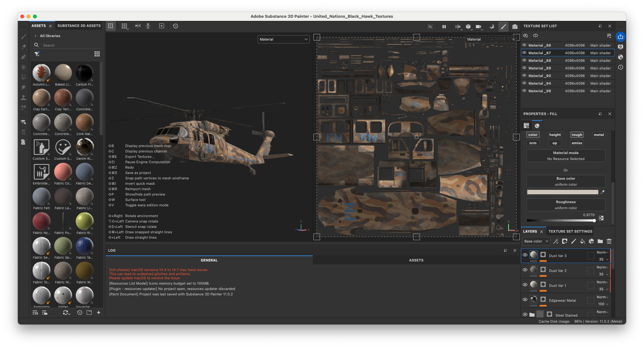Toggle the metal channel button
Viewport: 644px width, 348px height.
pos(599,135)
